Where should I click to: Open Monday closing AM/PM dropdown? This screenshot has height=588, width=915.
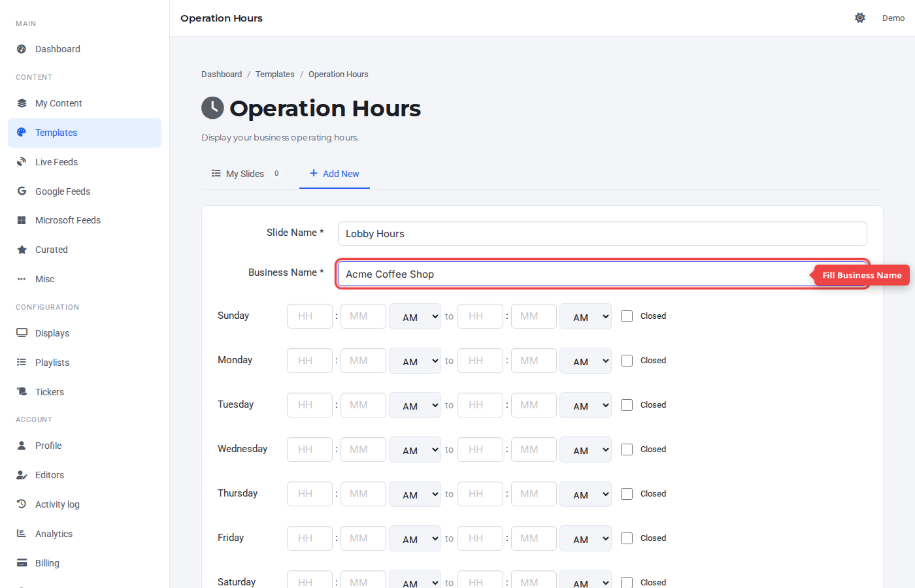[586, 361]
